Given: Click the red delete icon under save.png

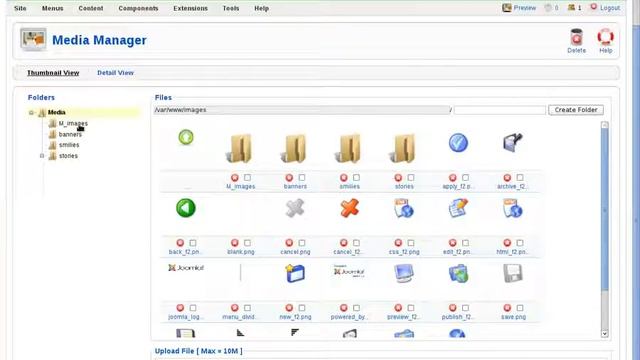Looking at the screenshot, I should pos(507,308).
